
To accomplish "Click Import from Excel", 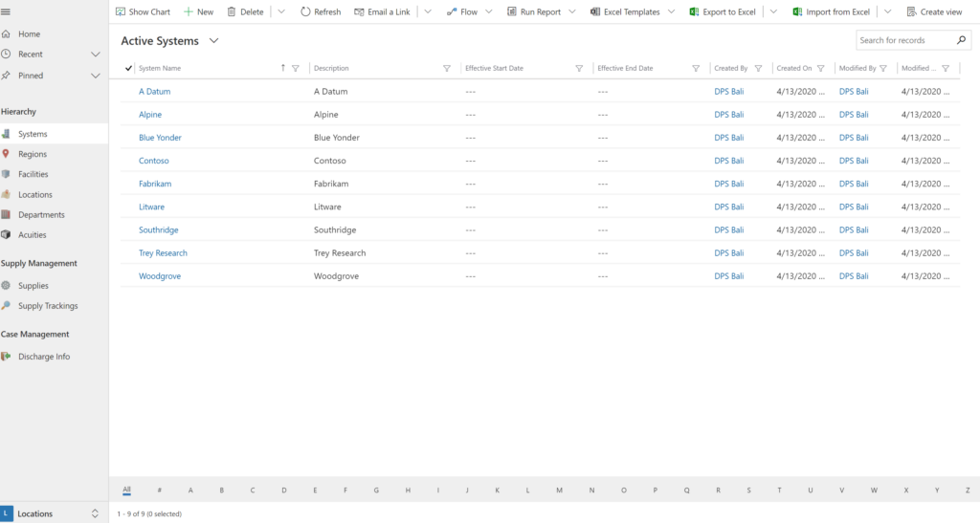I will (832, 11).
